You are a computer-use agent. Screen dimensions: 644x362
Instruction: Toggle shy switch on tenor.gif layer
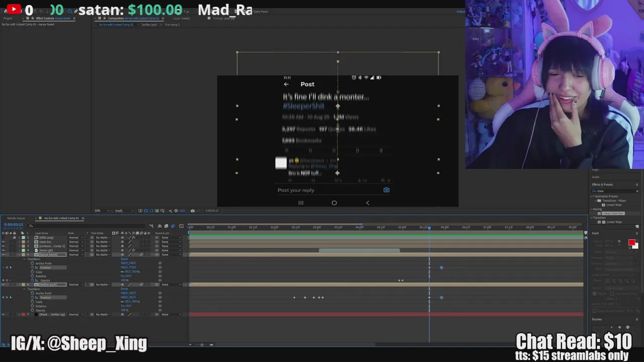(122, 250)
